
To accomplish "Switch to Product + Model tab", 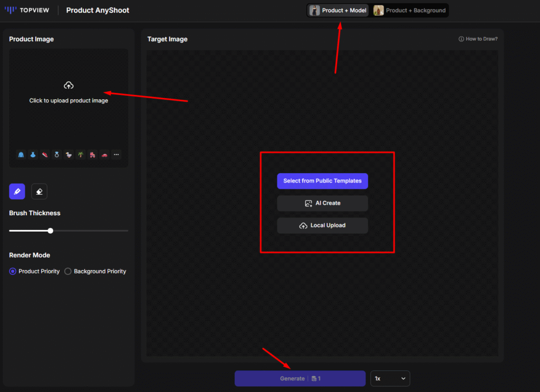I will pos(338,11).
